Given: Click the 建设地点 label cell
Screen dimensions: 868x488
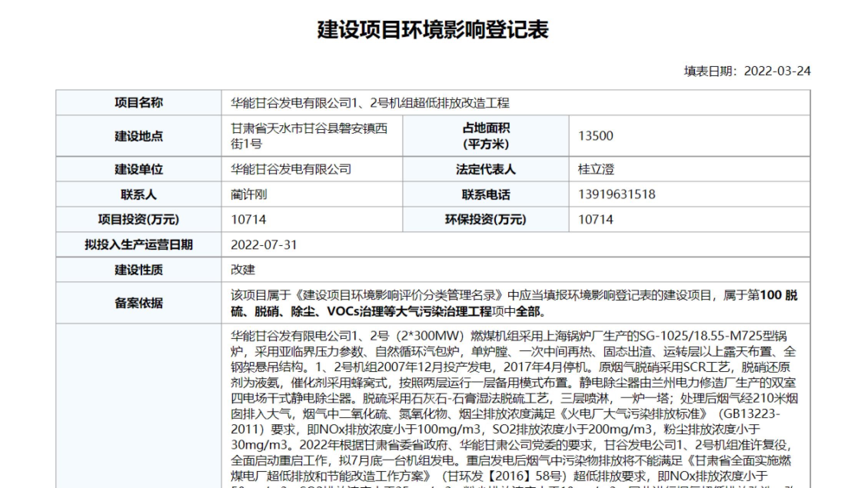Looking at the screenshot, I should (140, 136).
